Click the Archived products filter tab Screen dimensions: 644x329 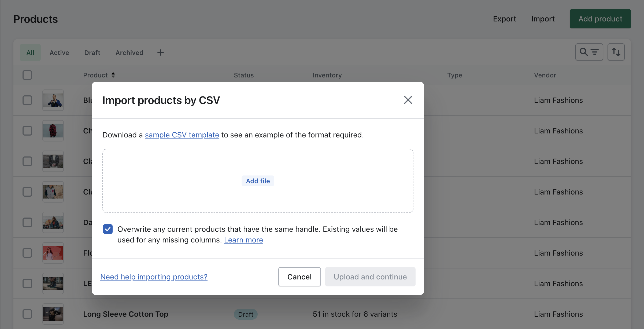(129, 52)
